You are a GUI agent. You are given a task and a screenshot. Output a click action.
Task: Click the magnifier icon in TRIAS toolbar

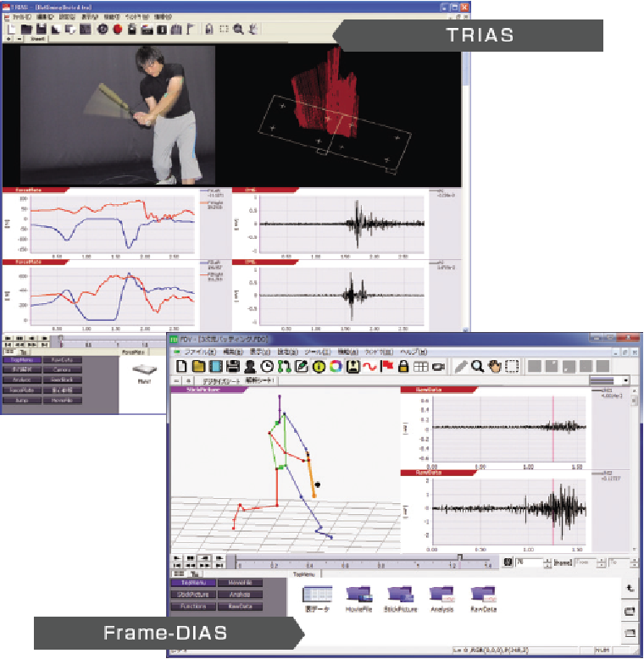click(x=238, y=30)
